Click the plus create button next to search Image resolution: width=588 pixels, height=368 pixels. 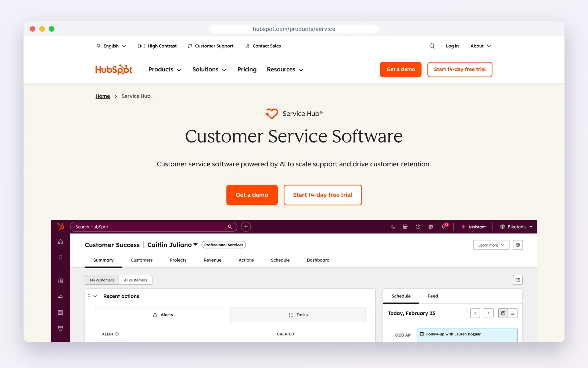click(246, 227)
